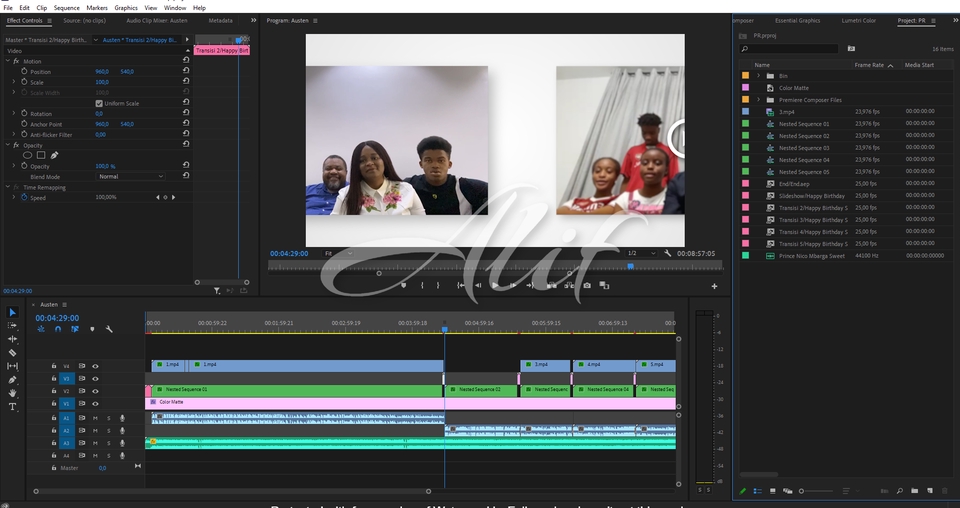Toggle Project panel List View
The image size is (960, 508).
[757, 491]
